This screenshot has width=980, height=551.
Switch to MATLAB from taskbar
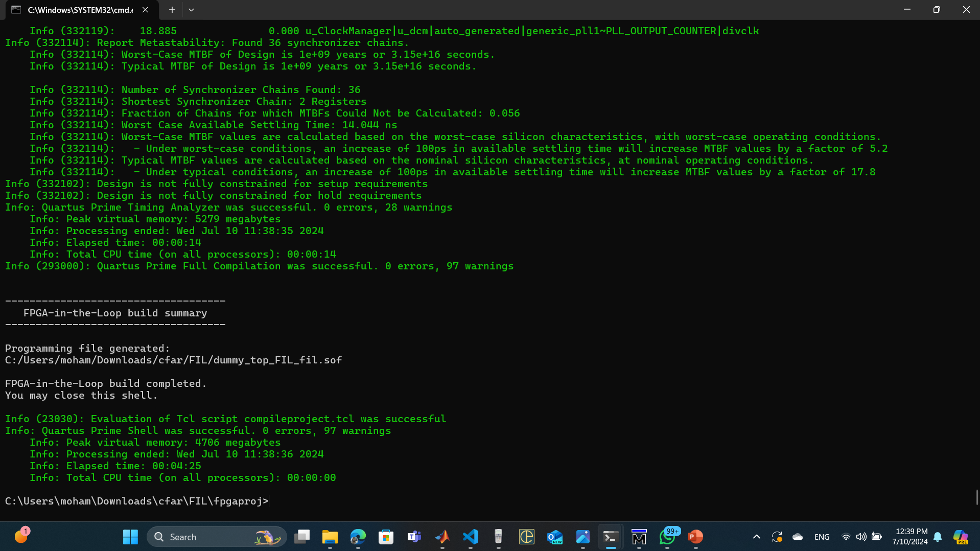point(442,537)
